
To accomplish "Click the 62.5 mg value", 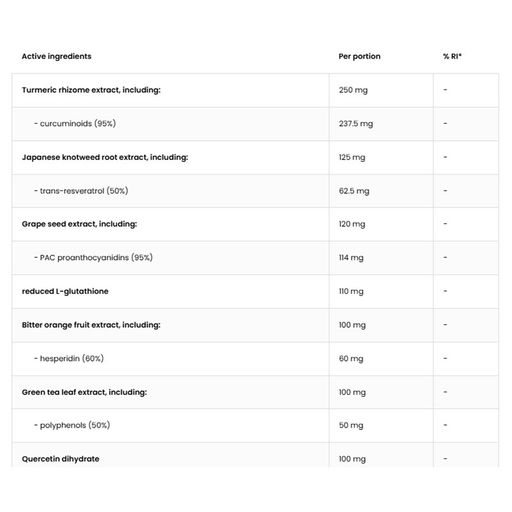I will click(354, 191).
